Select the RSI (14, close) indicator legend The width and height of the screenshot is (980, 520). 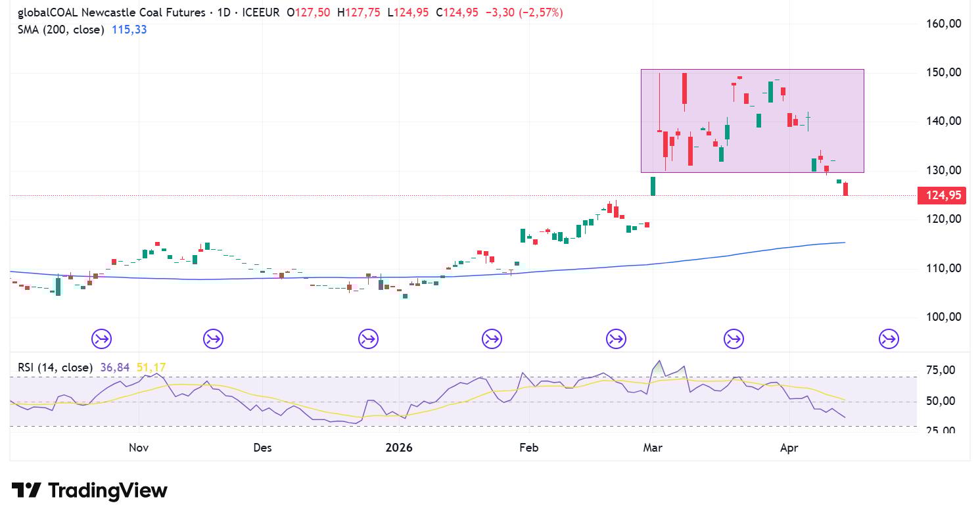click(55, 367)
